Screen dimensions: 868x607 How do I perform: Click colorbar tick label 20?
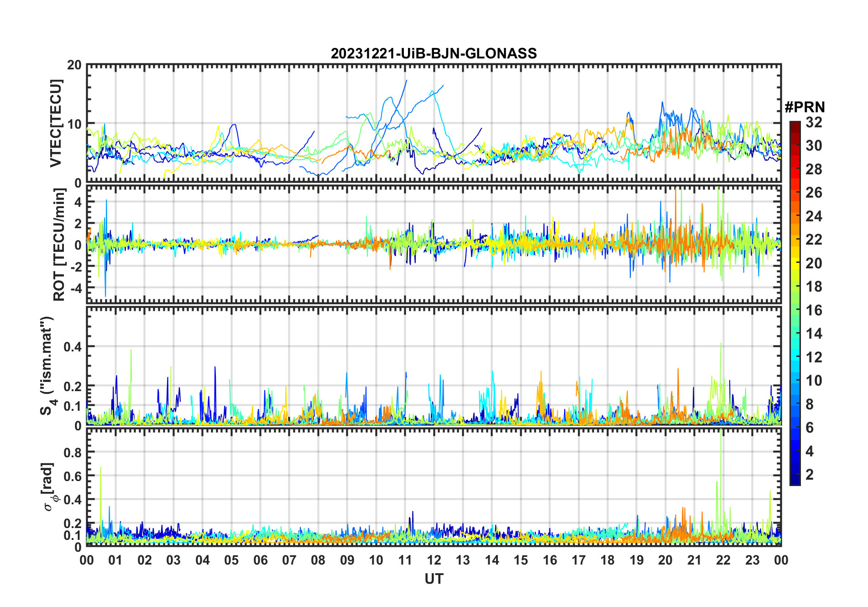pyautogui.click(x=814, y=263)
